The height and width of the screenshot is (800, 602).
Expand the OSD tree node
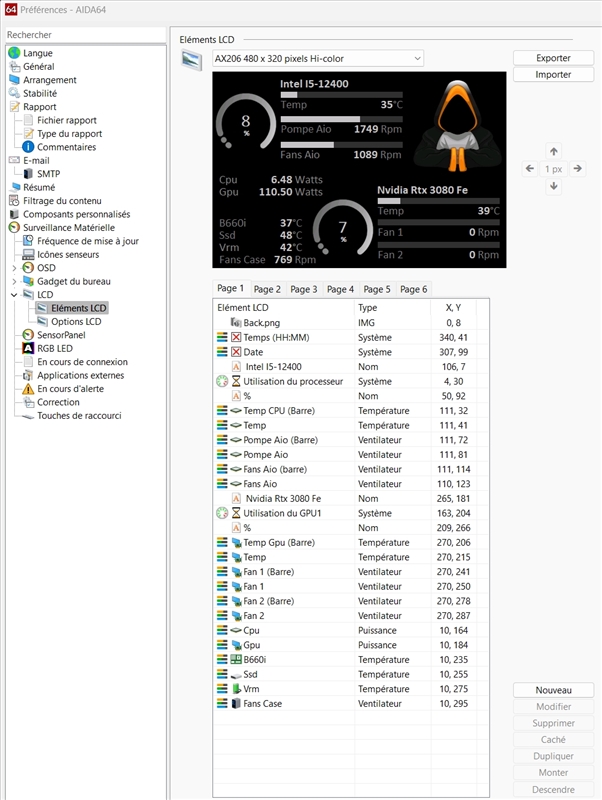(14, 268)
